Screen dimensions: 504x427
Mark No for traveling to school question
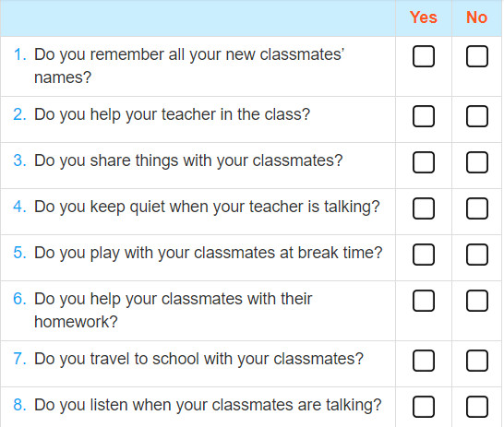(x=477, y=361)
